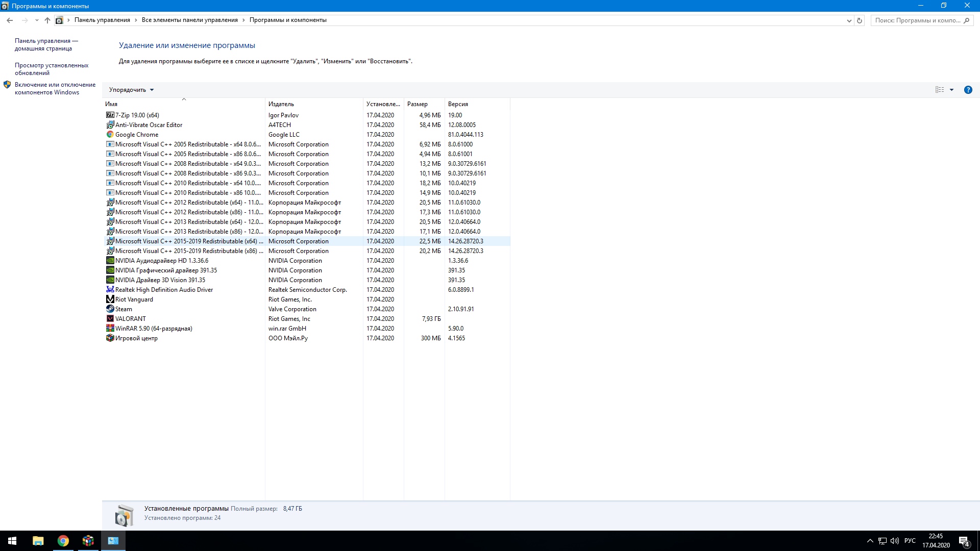Open the Упорядочить dropdown menu
The height and width of the screenshot is (551, 980).
131,90
